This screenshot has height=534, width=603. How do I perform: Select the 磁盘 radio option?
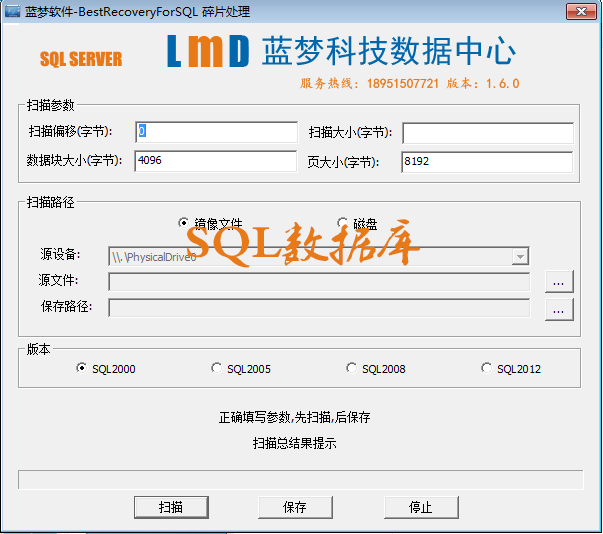point(343,223)
